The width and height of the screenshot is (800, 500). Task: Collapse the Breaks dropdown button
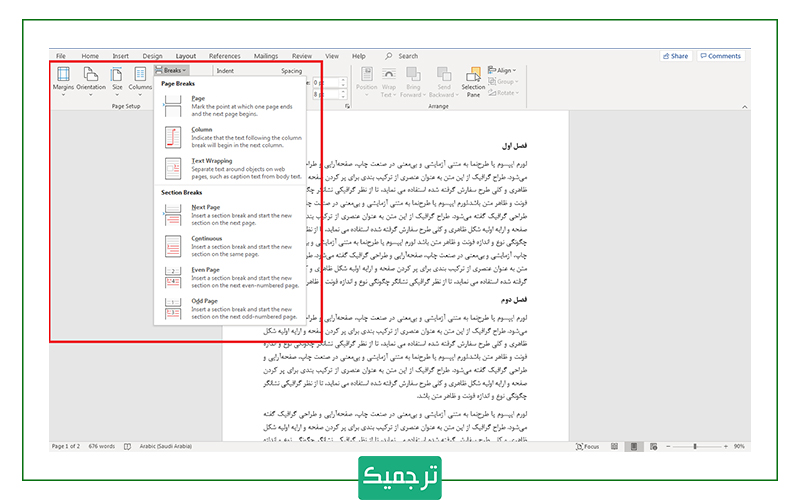[171, 70]
